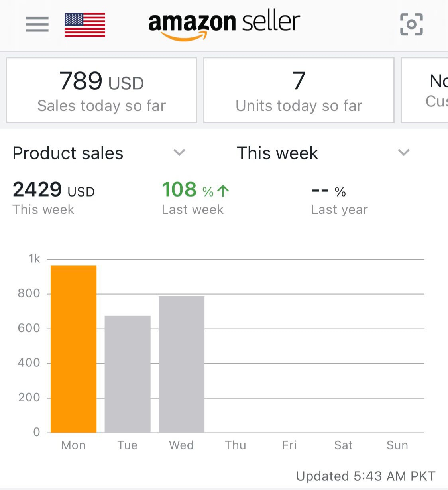448x490 pixels.
Task: Open the hamburger navigation menu
Action: pos(37,24)
